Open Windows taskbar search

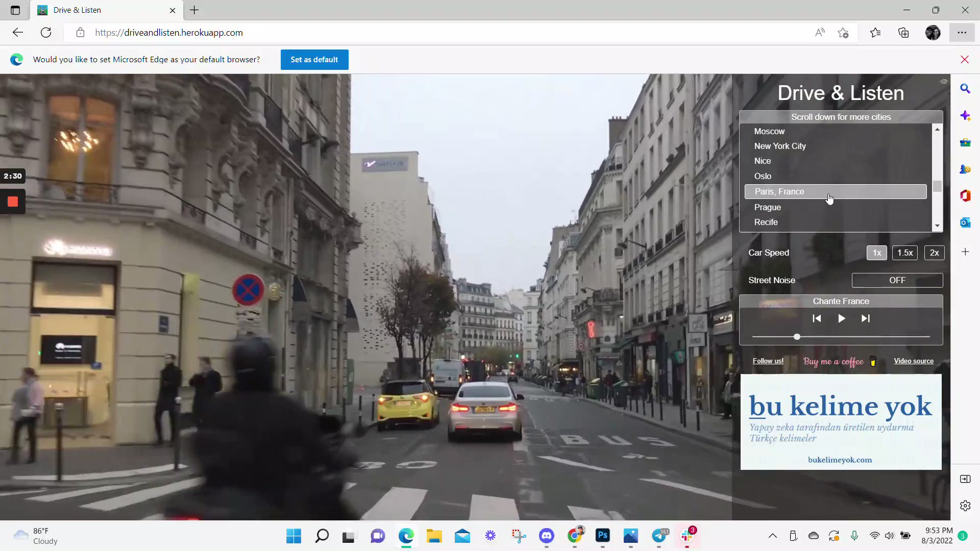(x=322, y=536)
